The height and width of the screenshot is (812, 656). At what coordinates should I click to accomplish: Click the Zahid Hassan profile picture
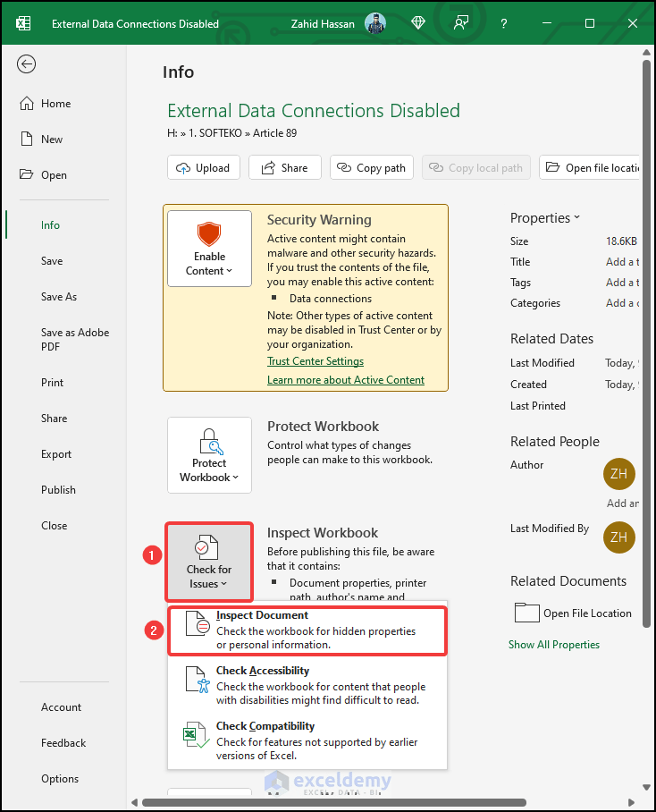[375, 23]
